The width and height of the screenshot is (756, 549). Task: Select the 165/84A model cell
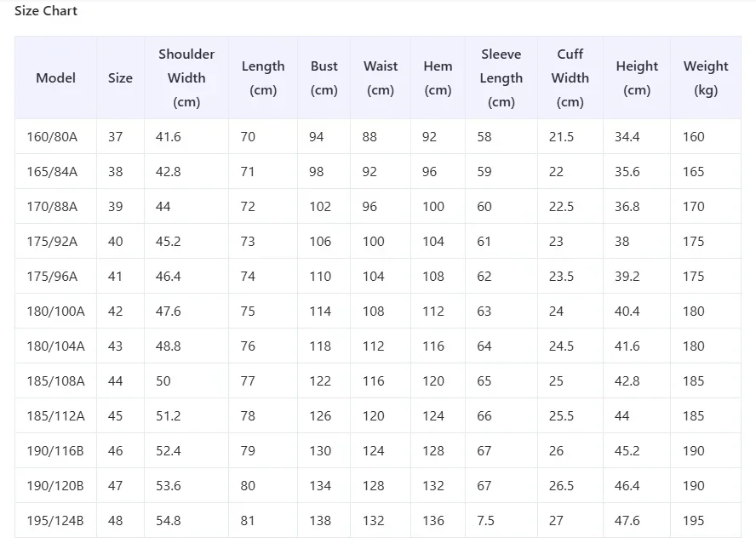(x=52, y=172)
